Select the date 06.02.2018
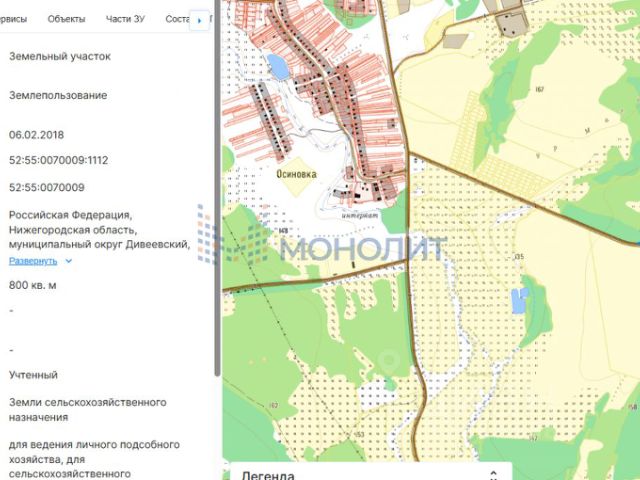This screenshot has height=480, width=640. [36, 135]
